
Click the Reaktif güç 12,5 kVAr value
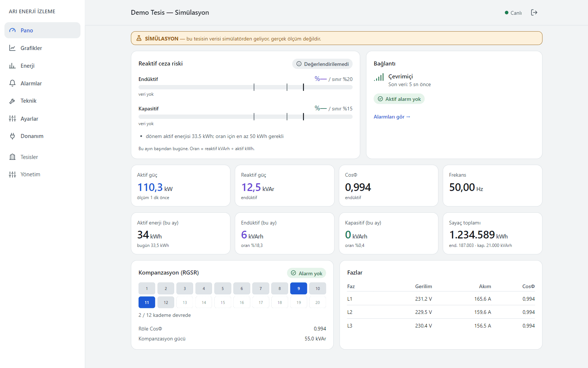tap(258, 187)
